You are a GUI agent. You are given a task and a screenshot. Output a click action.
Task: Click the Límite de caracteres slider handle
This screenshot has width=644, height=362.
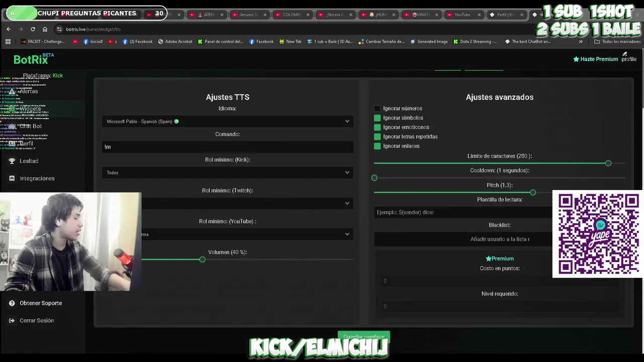coord(608,163)
